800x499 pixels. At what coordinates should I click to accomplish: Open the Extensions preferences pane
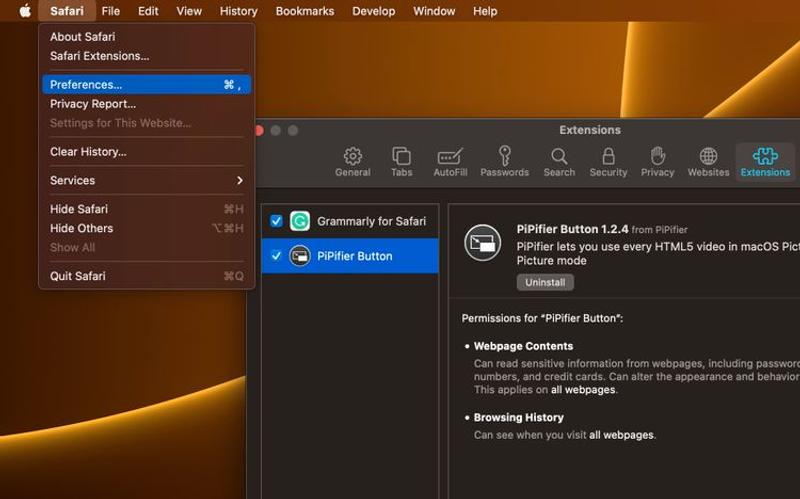point(765,162)
